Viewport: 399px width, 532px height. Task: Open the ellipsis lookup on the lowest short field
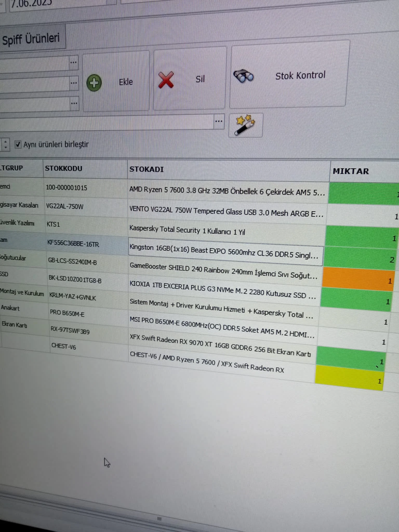point(74,103)
